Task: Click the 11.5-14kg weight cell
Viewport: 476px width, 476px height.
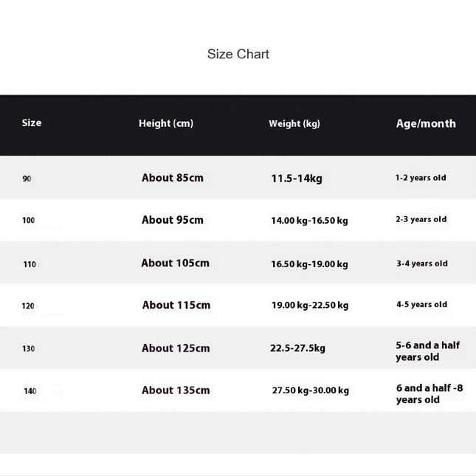Action: pyautogui.click(x=297, y=179)
